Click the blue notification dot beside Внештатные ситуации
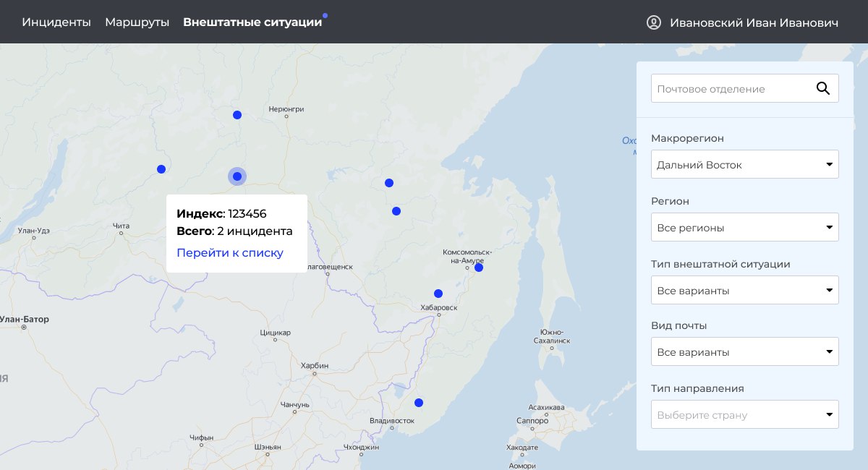Viewport: 868px width, 470px height. (x=325, y=15)
